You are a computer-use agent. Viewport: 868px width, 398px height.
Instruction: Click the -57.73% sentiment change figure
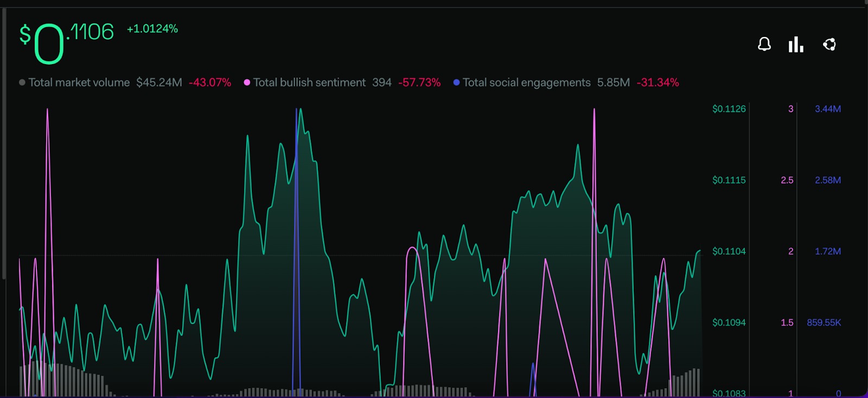pos(419,83)
